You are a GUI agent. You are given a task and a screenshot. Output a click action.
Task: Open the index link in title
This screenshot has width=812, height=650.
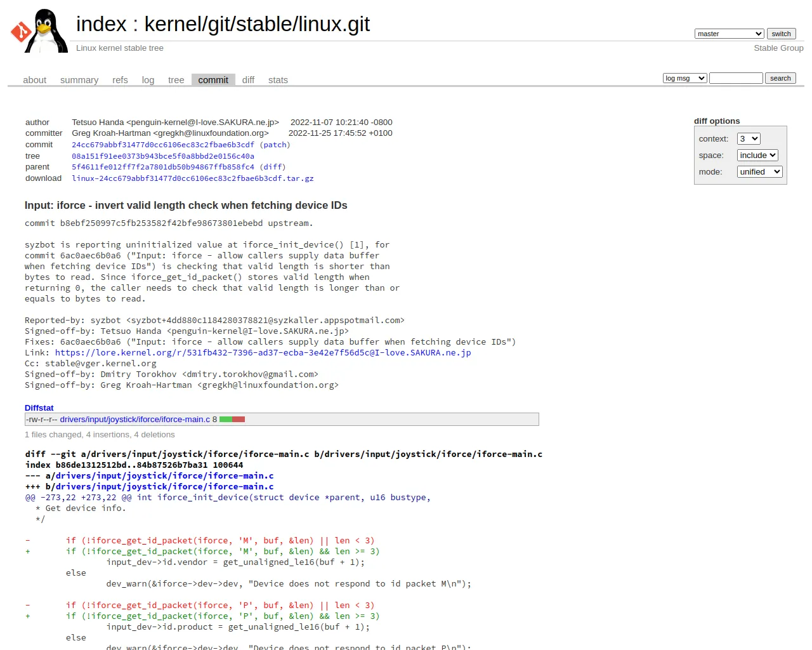coord(101,24)
